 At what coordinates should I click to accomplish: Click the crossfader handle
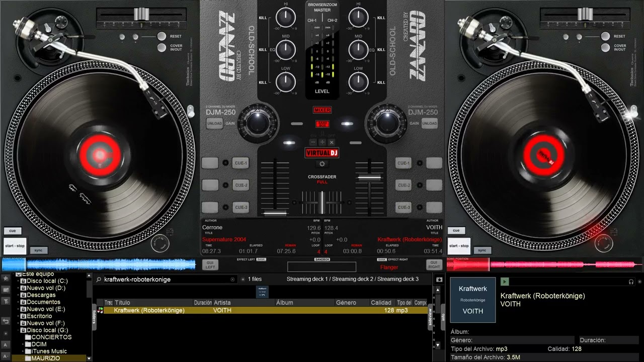point(322,202)
